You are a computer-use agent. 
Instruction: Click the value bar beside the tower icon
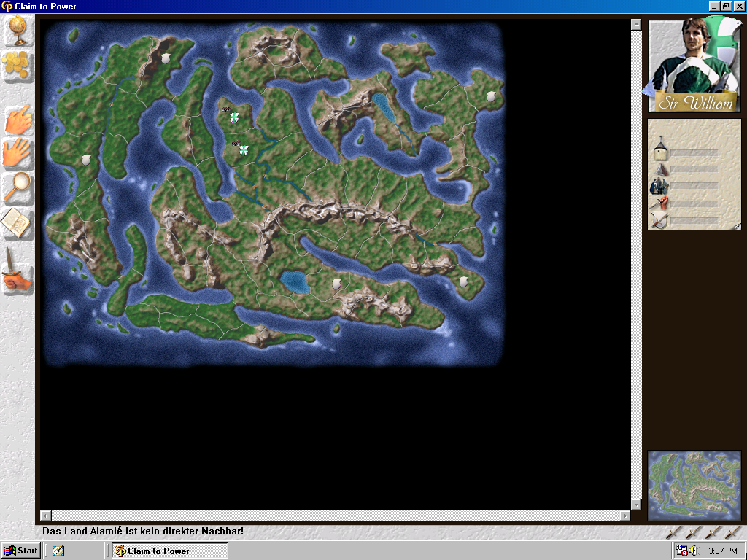[694, 153]
